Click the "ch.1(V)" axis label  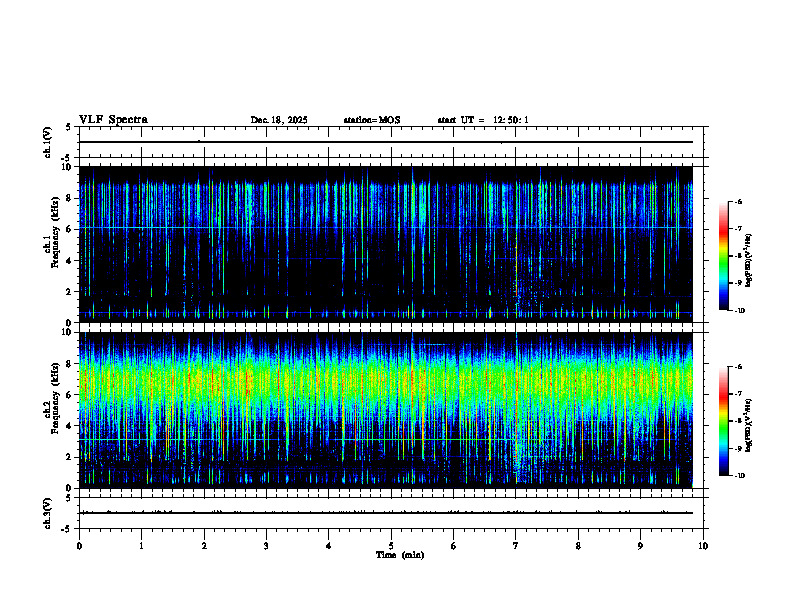48,142
